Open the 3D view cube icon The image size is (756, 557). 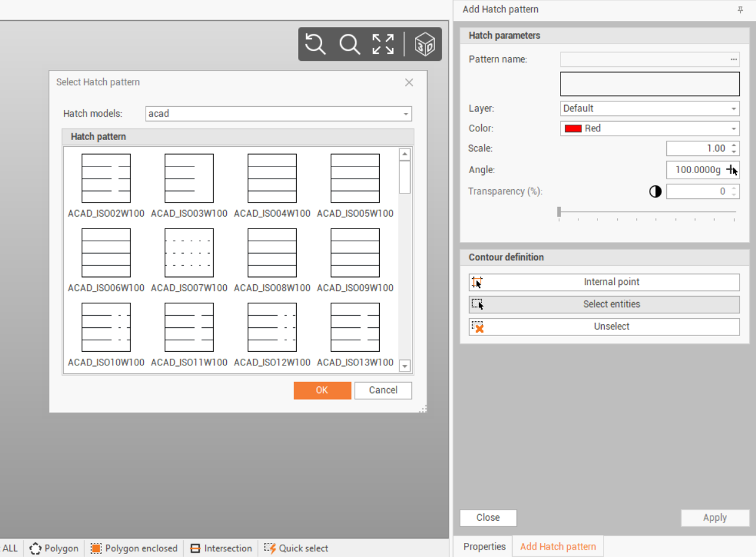pos(425,44)
